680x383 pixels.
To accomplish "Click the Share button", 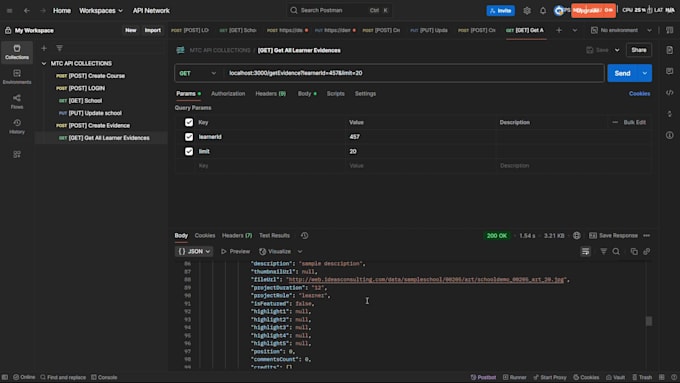I will click(638, 50).
